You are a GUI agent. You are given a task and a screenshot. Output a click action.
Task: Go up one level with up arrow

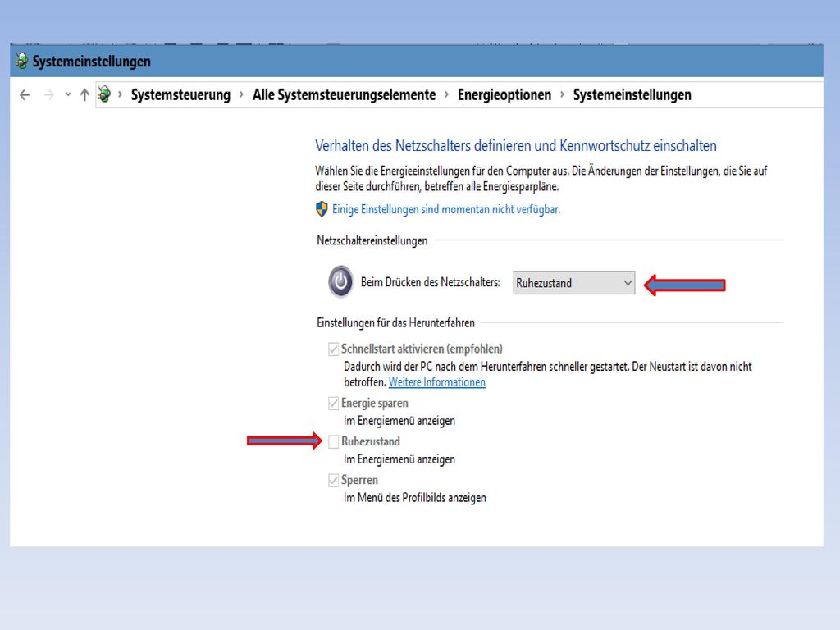point(84,95)
